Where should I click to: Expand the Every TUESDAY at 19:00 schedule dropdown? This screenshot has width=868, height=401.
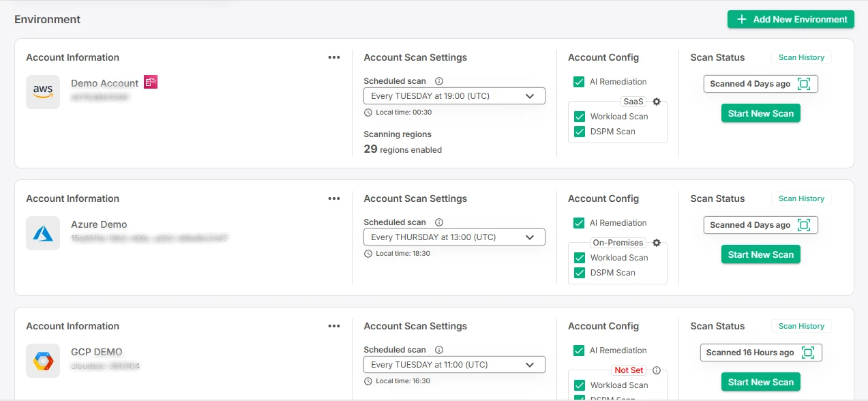pyautogui.click(x=454, y=96)
